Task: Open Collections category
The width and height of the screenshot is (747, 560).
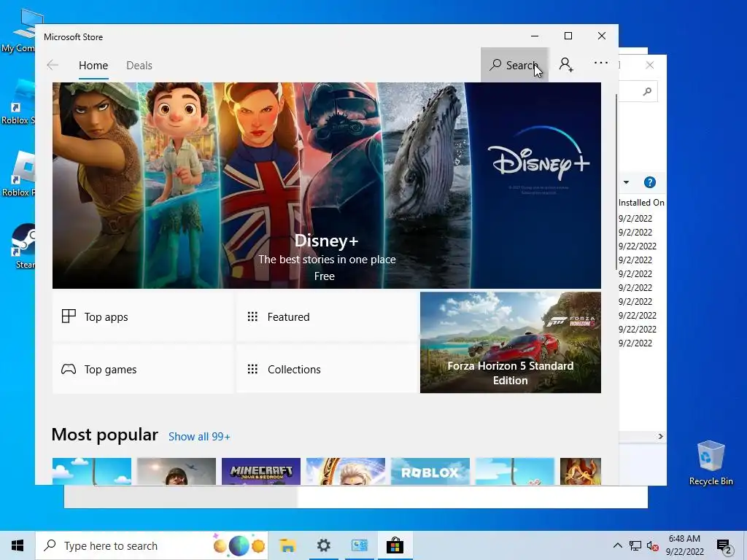Action: tap(327, 369)
